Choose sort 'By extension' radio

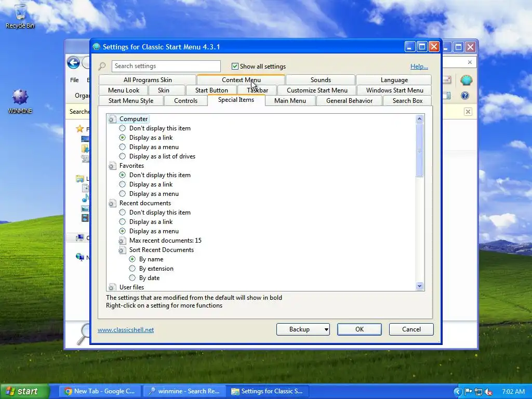click(132, 269)
